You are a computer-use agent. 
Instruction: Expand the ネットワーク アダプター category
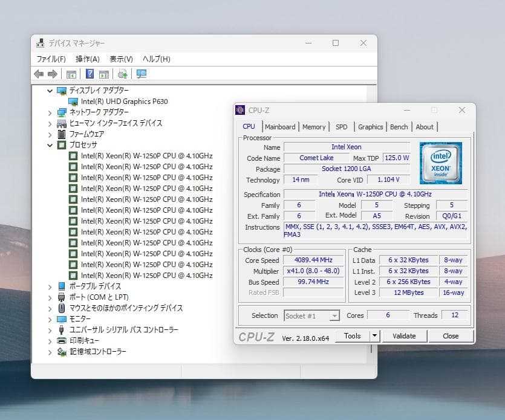click(50, 112)
